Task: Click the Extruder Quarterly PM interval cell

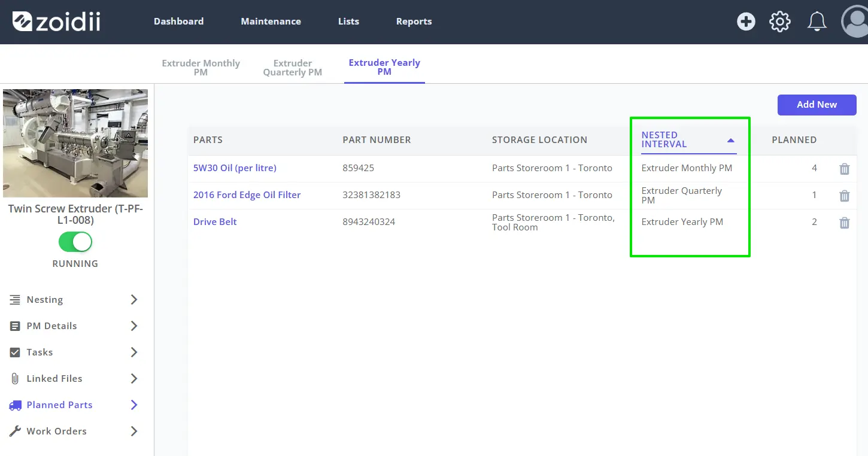Action: pos(682,196)
